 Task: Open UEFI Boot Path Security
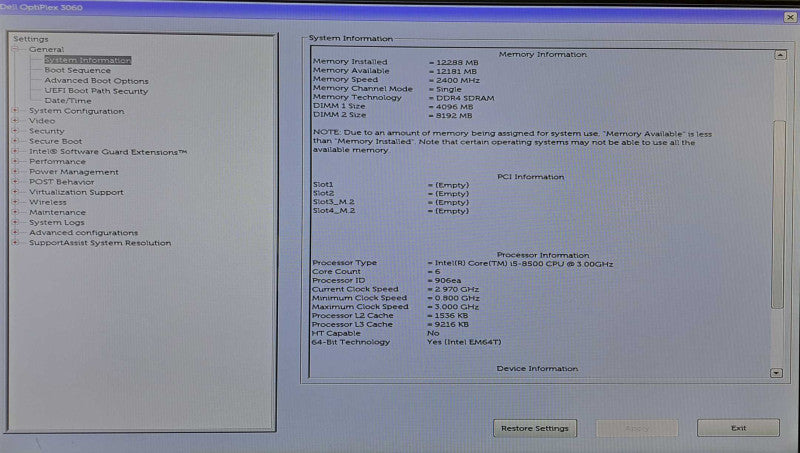(x=96, y=91)
